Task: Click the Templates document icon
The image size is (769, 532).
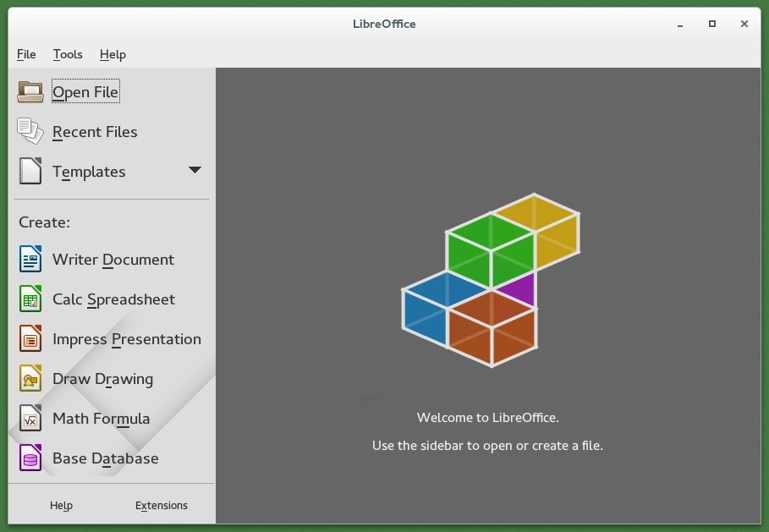Action: click(30, 170)
